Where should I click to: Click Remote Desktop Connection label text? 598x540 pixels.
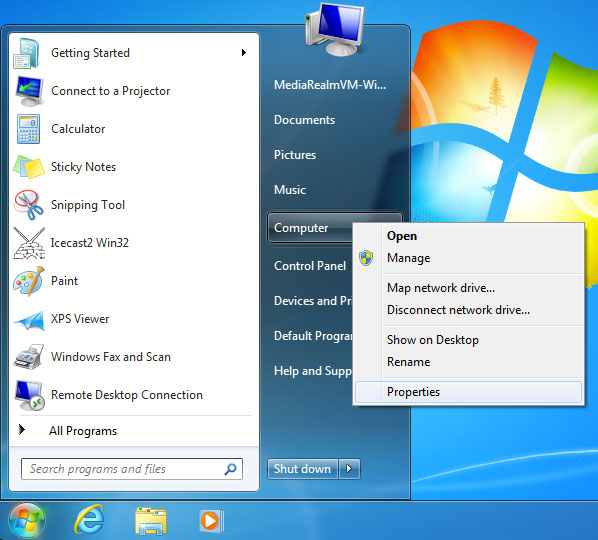(x=127, y=395)
